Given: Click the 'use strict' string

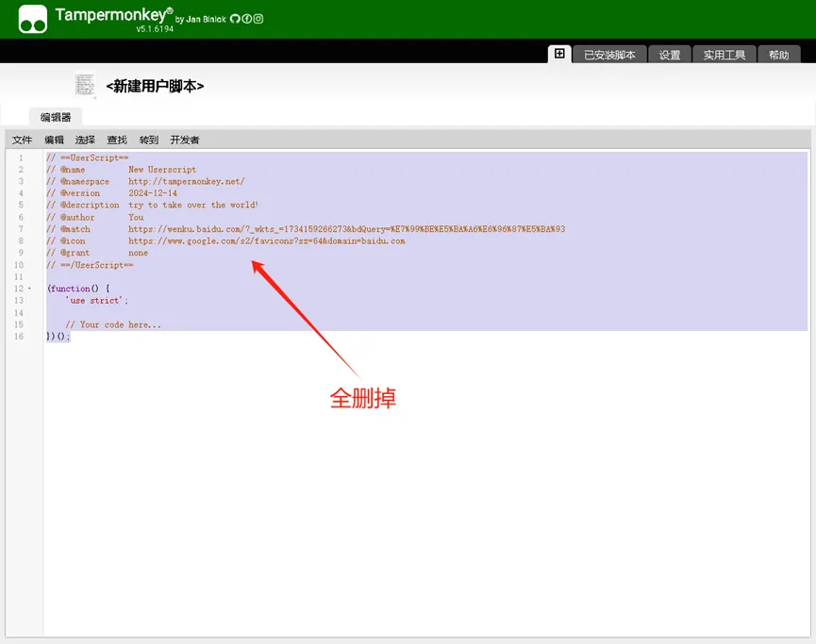Looking at the screenshot, I should tap(93, 301).
